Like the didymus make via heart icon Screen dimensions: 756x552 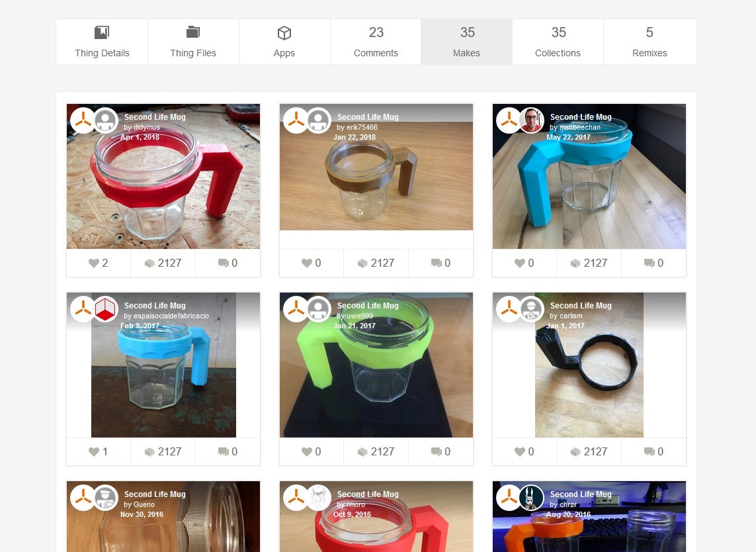93,263
